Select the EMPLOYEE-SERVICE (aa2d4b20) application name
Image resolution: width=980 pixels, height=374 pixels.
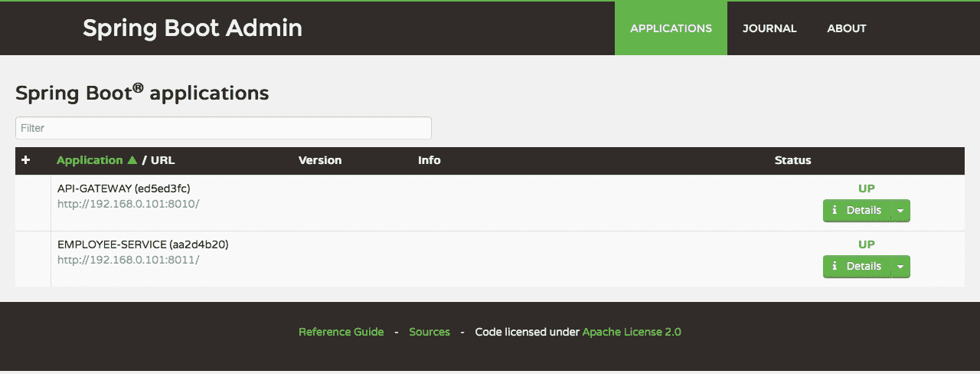(143, 244)
